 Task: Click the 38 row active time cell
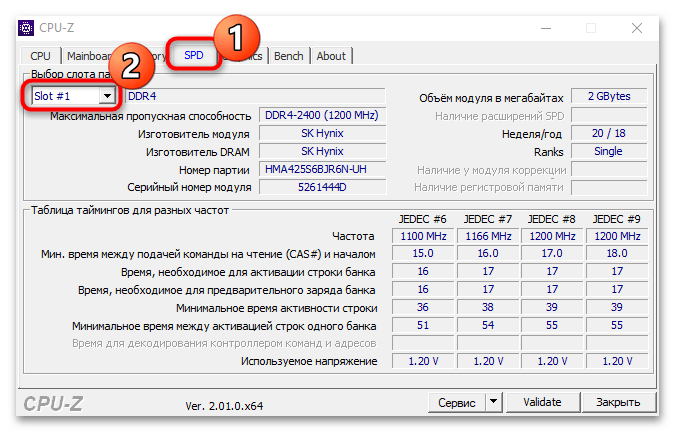click(488, 307)
